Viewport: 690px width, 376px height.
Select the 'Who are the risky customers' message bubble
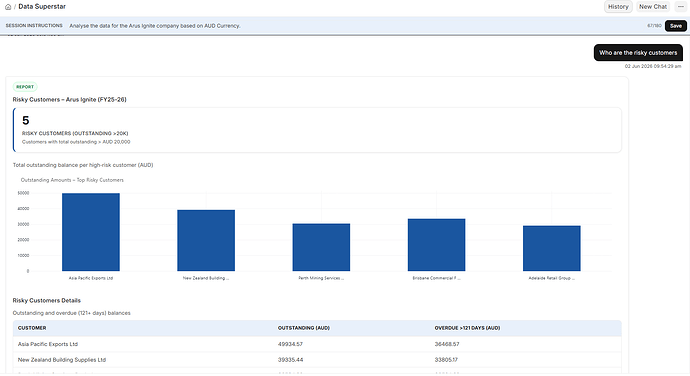638,53
